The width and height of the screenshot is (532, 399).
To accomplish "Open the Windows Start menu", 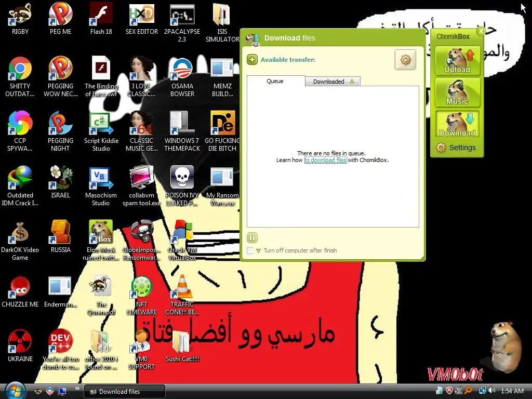I will point(14,391).
